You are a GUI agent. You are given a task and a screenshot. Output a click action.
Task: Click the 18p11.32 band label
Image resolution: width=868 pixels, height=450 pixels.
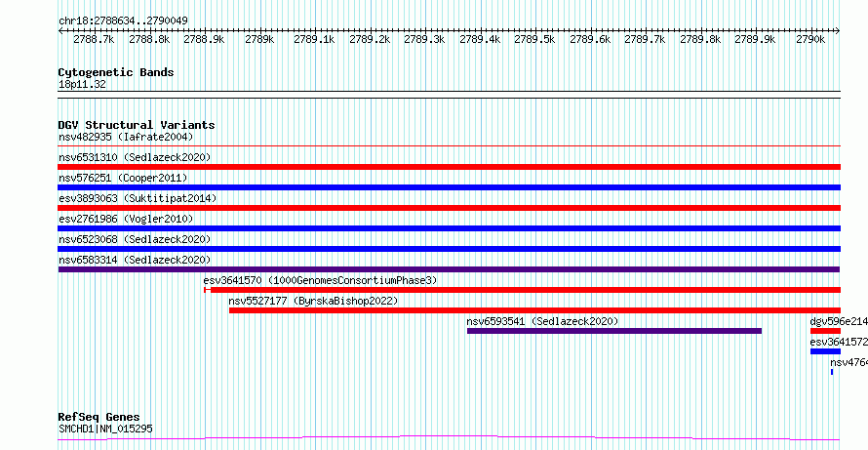pyautogui.click(x=82, y=85)
